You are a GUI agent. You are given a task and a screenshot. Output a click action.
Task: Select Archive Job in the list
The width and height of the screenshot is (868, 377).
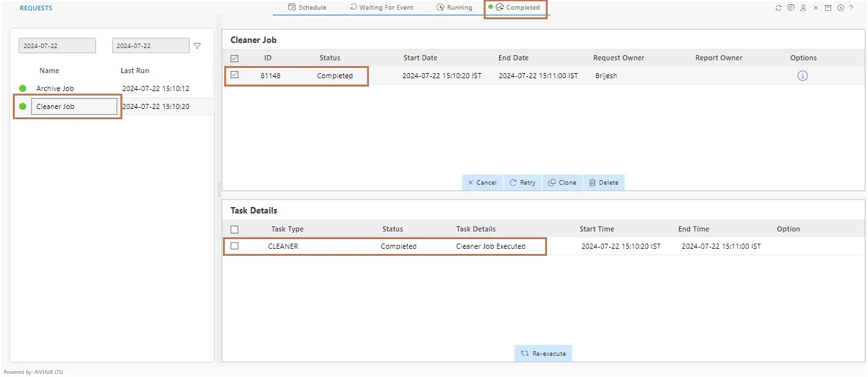55,88
